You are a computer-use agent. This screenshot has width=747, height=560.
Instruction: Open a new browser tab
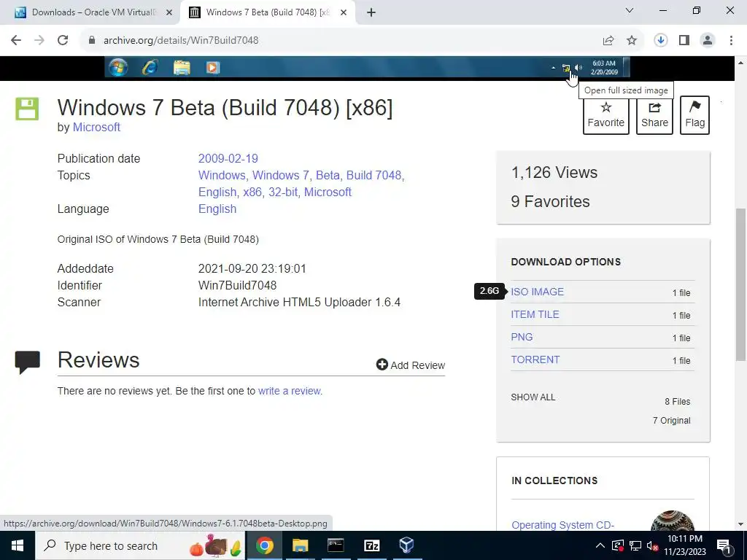click(371, 12)
